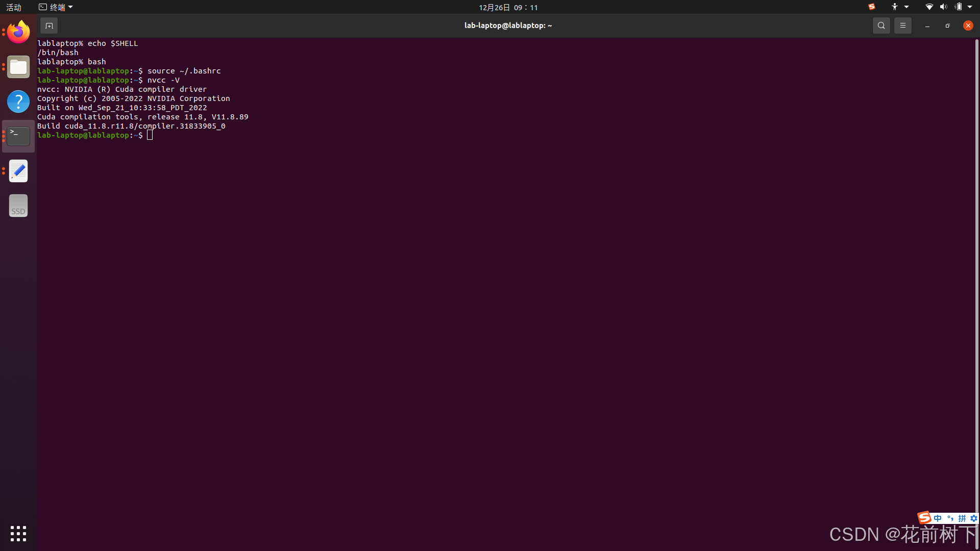This screenshot has height=551, width=980.
Task: Toggle Chinese/English input on Sogou bar
Action: (937, 518)
